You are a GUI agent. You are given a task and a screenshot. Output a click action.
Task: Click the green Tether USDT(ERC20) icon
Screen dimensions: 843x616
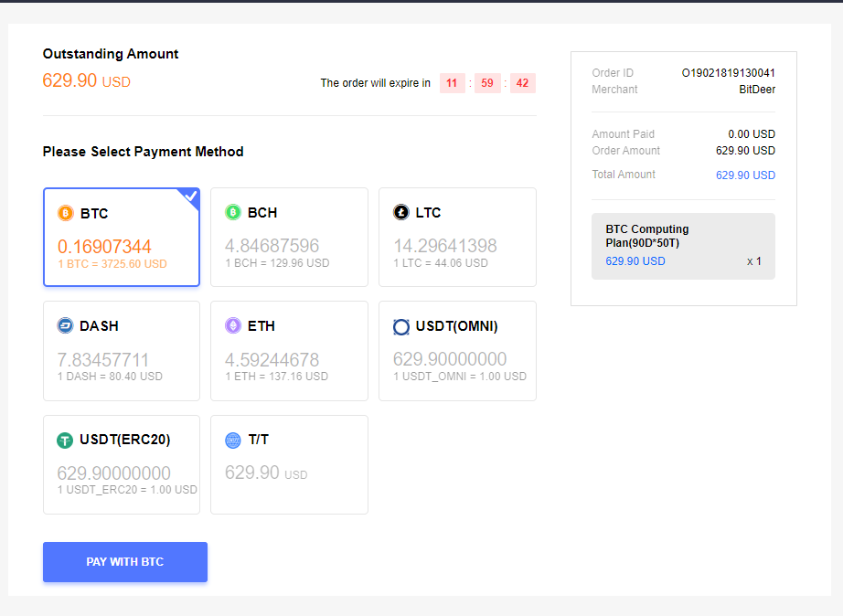(x=65, y=441)
